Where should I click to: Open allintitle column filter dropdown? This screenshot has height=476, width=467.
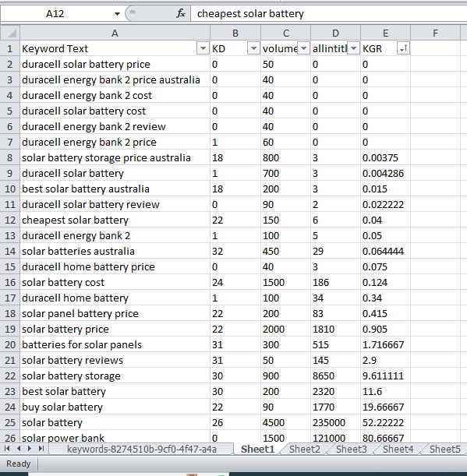click(x=353, y=48)
